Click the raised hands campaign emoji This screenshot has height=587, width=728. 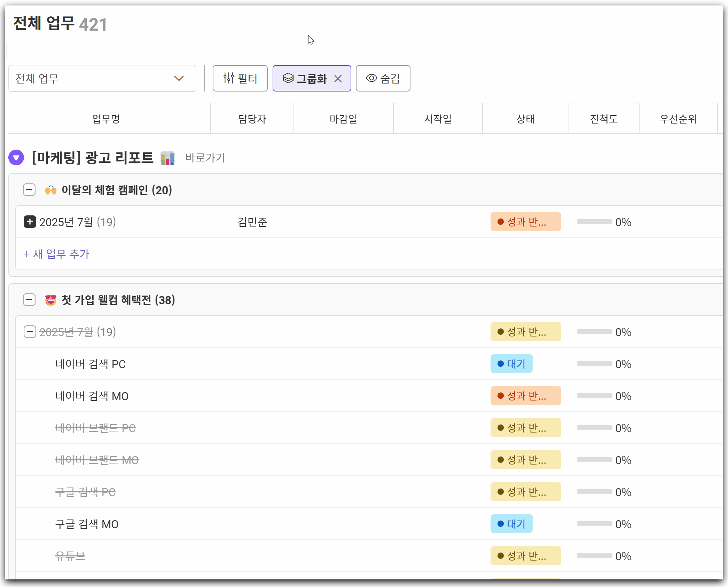tap(51, 190)
